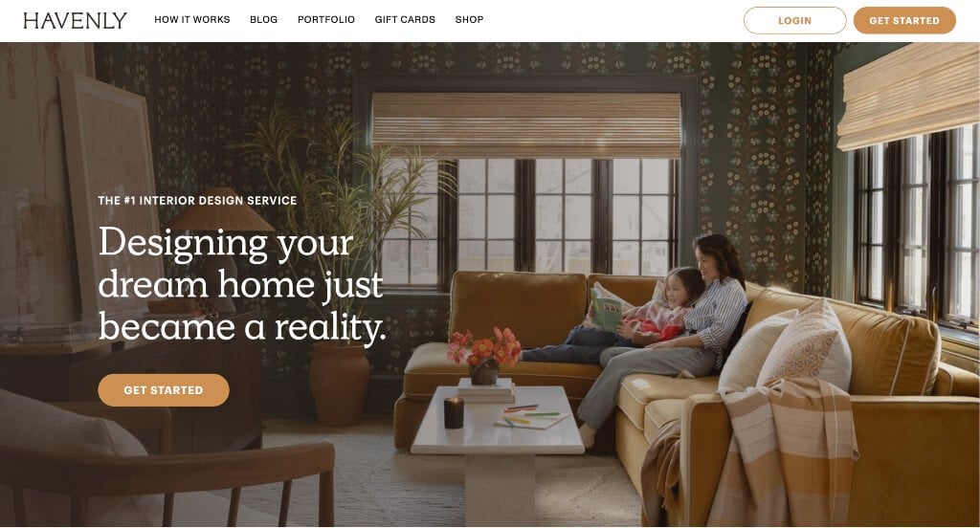Select Gift Cards in the navigation

point(405,20)
